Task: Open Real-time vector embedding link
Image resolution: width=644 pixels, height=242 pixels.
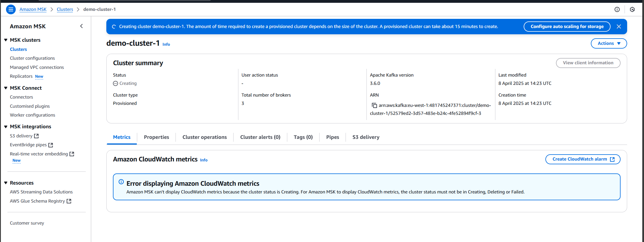Action: (42, 154)
